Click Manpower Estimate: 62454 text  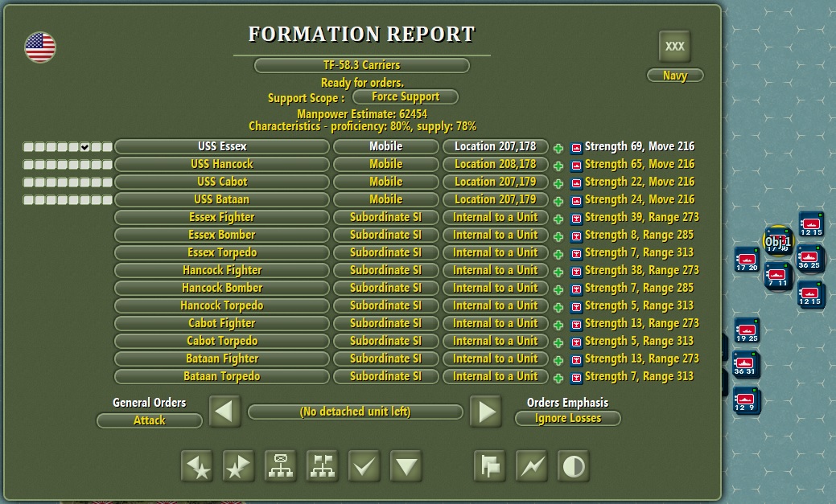(362, 114)
